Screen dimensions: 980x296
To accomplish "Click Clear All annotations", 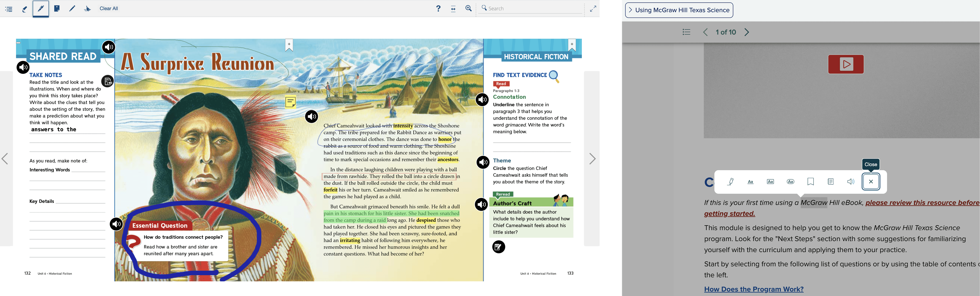I will click(109, 8).
